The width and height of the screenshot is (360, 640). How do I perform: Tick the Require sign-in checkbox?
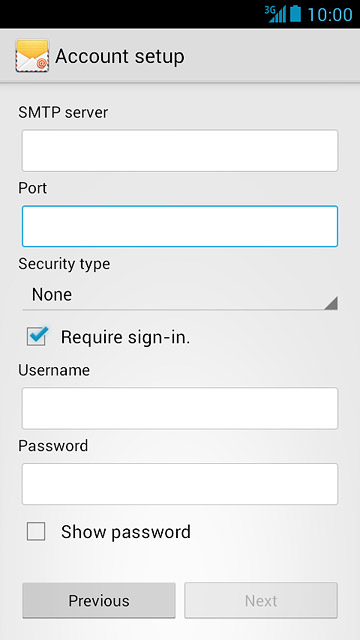[x=36, y=336]
